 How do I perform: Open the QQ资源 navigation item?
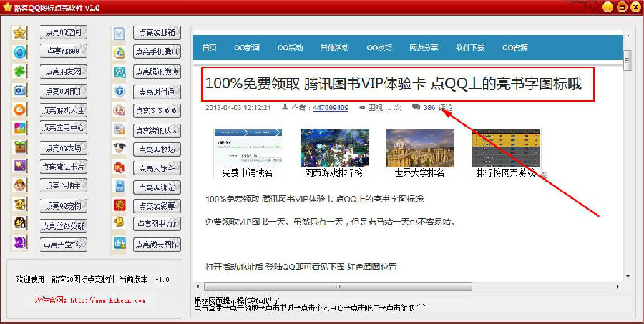(x=514, y=48)
